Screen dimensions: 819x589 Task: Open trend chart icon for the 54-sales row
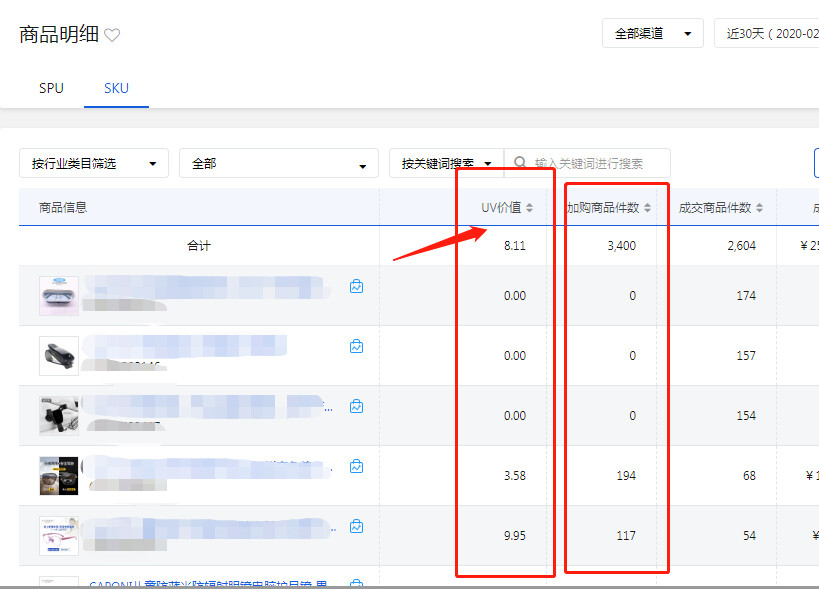click(x=357, y=527)
